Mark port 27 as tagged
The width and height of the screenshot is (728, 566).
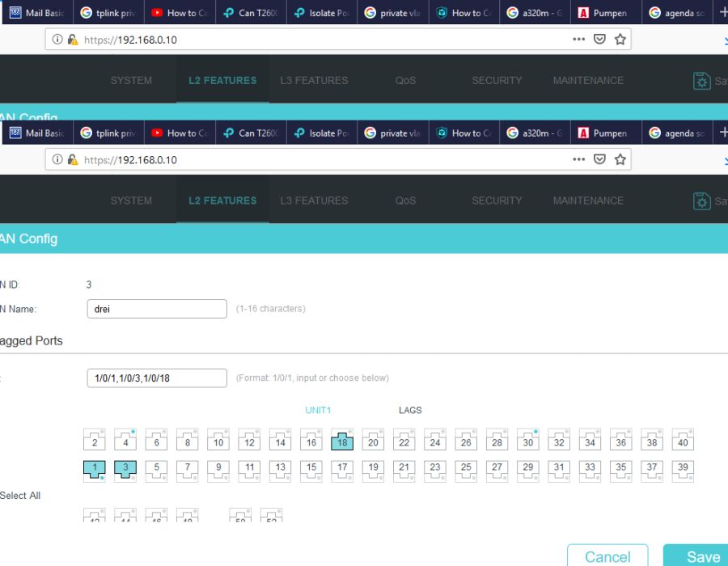click(x=497, y=471)
